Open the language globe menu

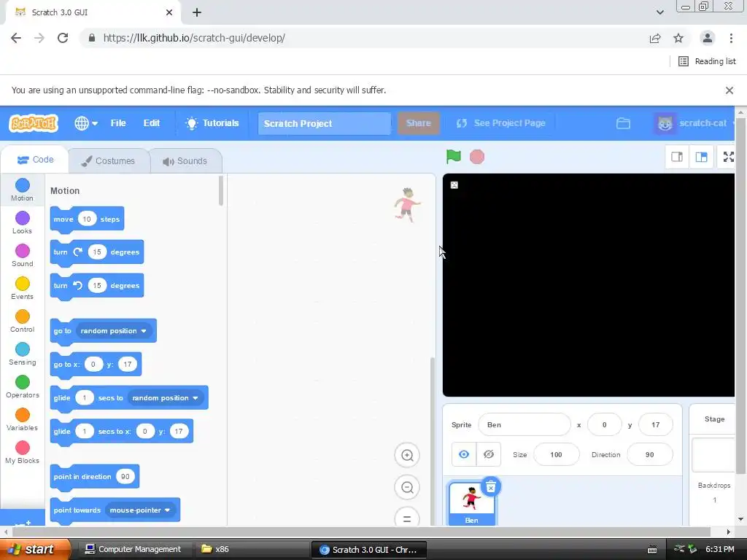tap(86, 123)
